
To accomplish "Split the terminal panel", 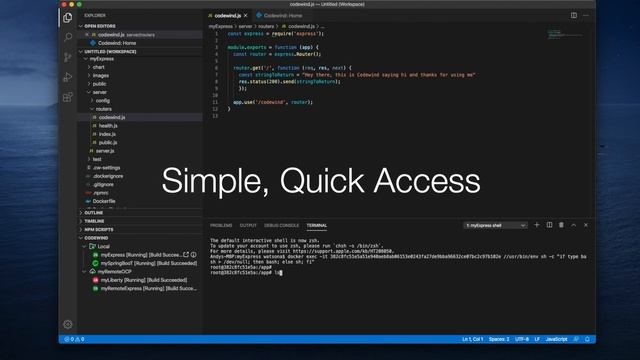I will (x=549, y=225).
